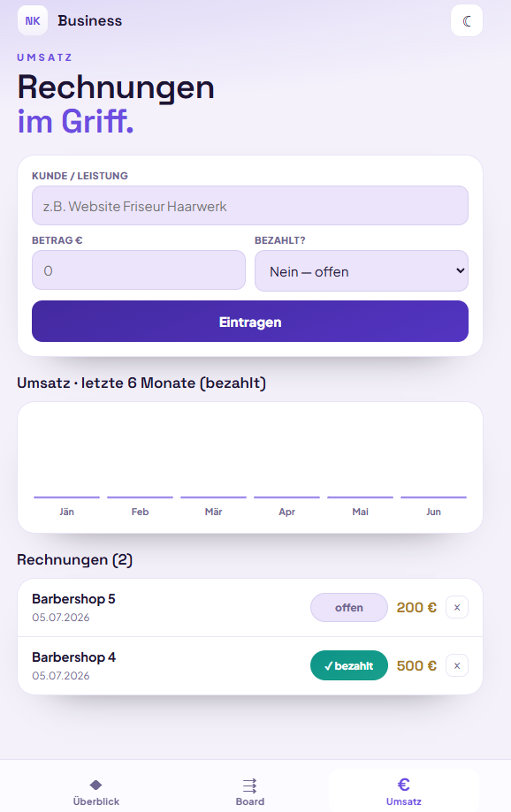Click into the Betrag € amount field
Image resolution: width=511 pixels, height=812 pixels.
139,270
